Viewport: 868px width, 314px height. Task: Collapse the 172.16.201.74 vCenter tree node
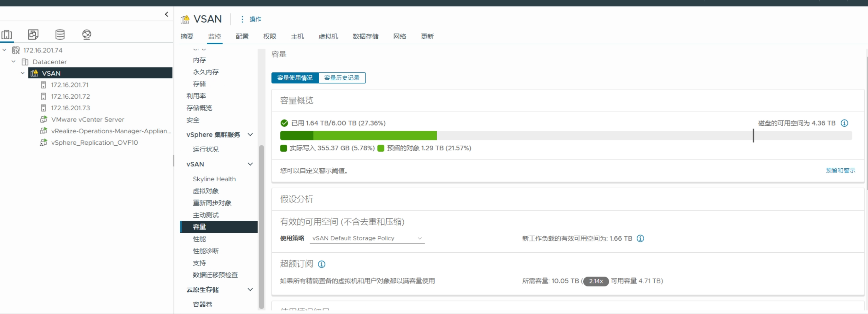pyautogui.click(x=4, y=50)
